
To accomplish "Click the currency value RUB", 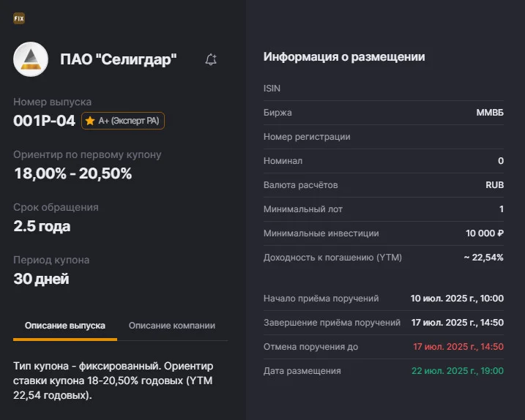I will click(x=494, y=184).
